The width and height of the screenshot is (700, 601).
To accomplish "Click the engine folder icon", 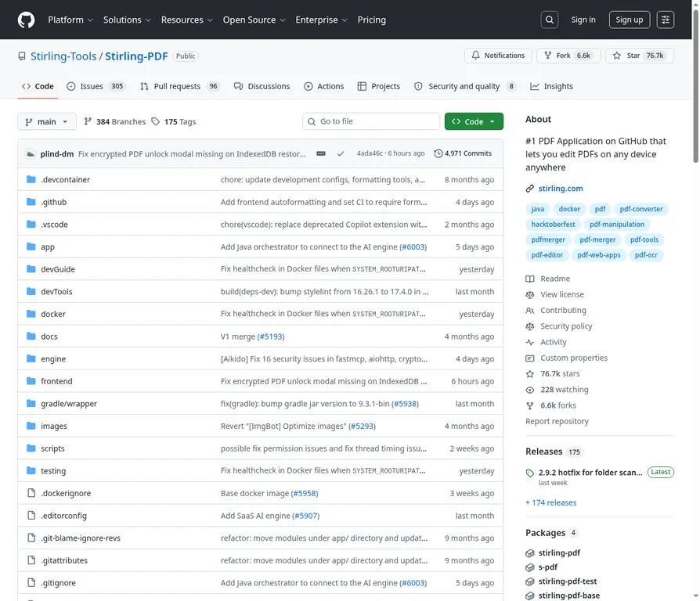I will point(31,358).
